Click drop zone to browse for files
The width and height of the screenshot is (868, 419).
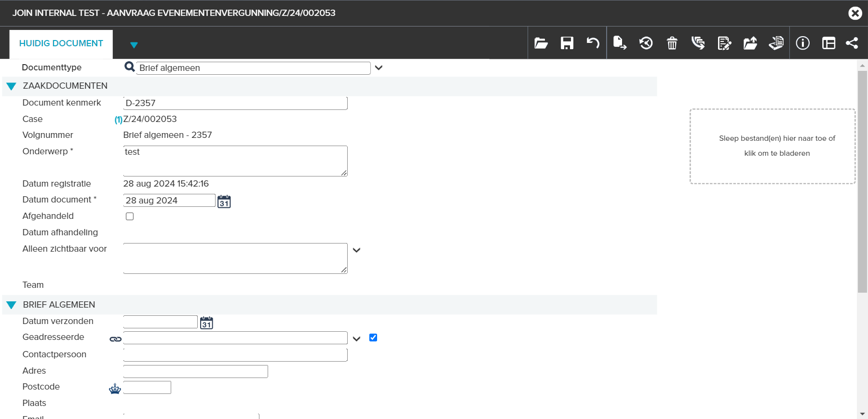click(773, 146)
